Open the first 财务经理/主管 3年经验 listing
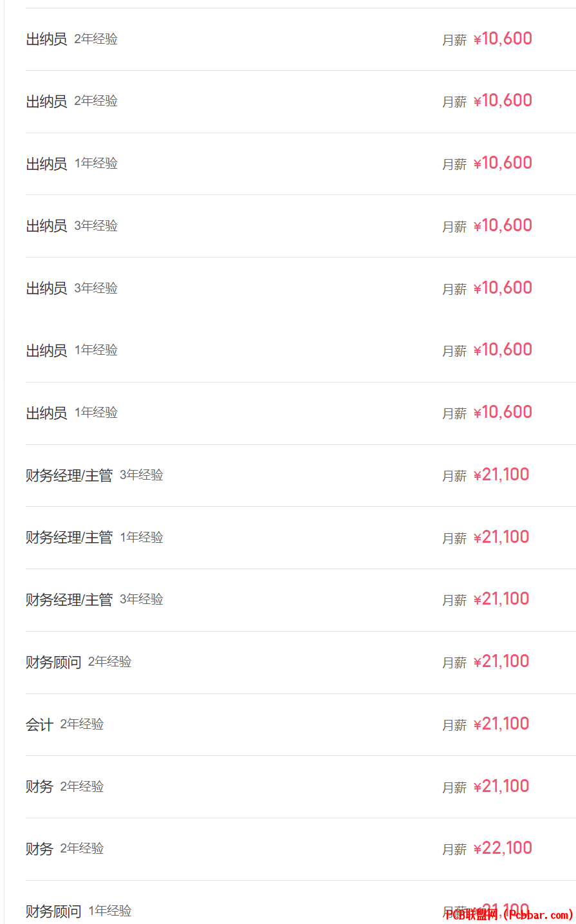Image resolution: width=576 pixels, height=924 pixels. pyautogui.click(x=301, y=475)
